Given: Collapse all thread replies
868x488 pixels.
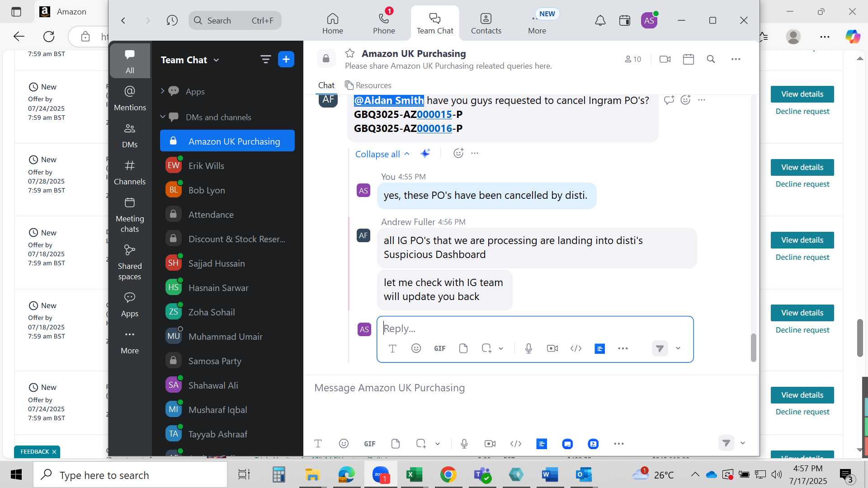Looking at the screenshot, I should 382,154.
